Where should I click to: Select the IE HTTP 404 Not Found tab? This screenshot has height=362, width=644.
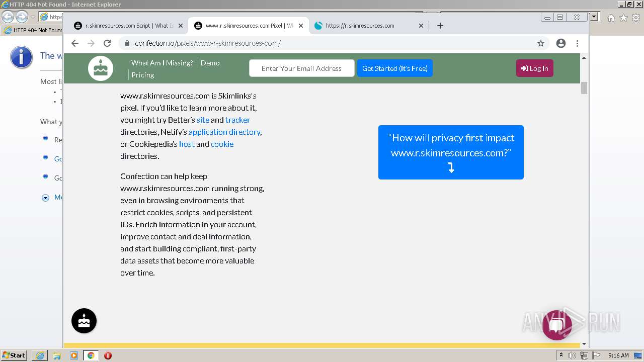click(33, 30)
